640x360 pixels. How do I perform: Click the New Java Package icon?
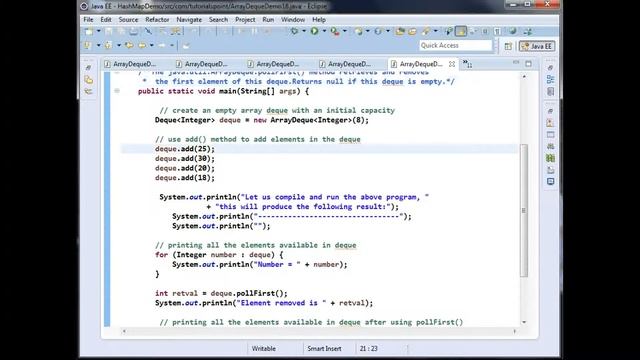click(358, 31)
